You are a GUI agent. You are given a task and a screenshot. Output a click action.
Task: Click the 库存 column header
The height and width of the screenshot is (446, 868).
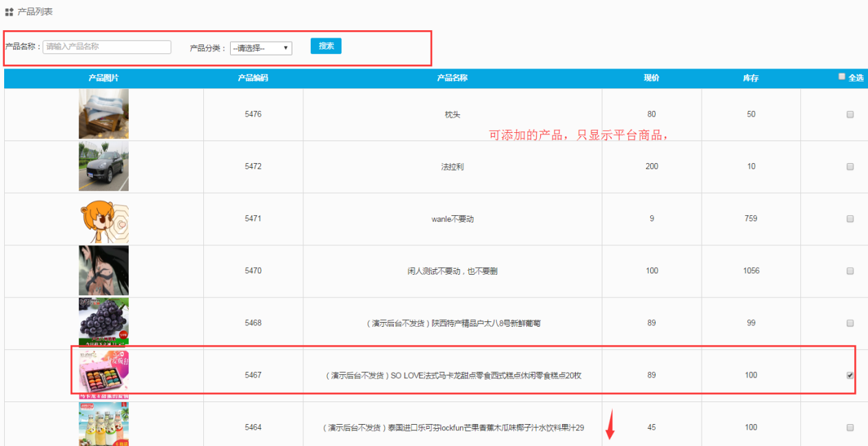click(751, 78)
